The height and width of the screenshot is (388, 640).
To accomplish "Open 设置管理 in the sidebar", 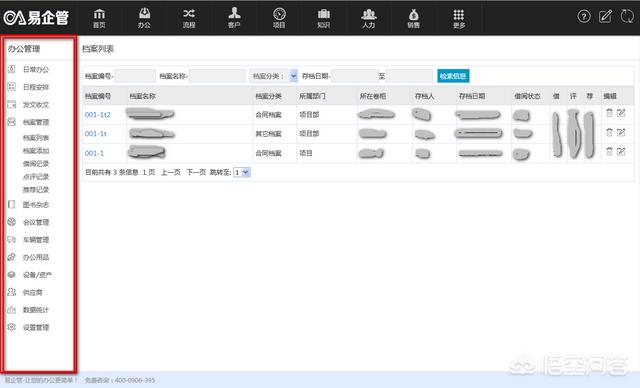I will 36,328.
